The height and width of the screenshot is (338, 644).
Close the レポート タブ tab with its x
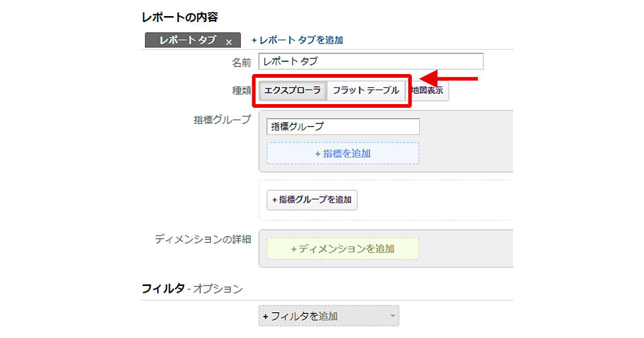coord(229,42)
